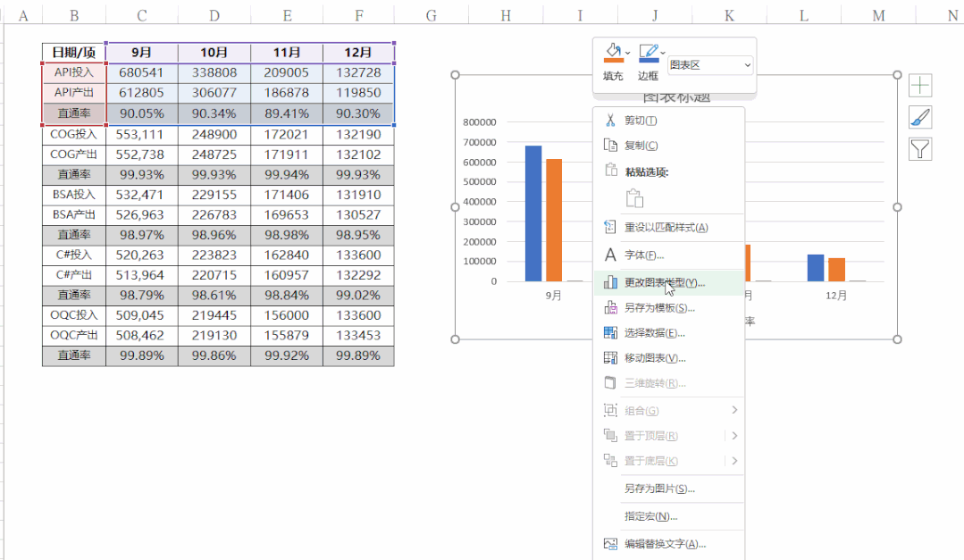Open the Fill color dropdown arrow

pos(628,54)
